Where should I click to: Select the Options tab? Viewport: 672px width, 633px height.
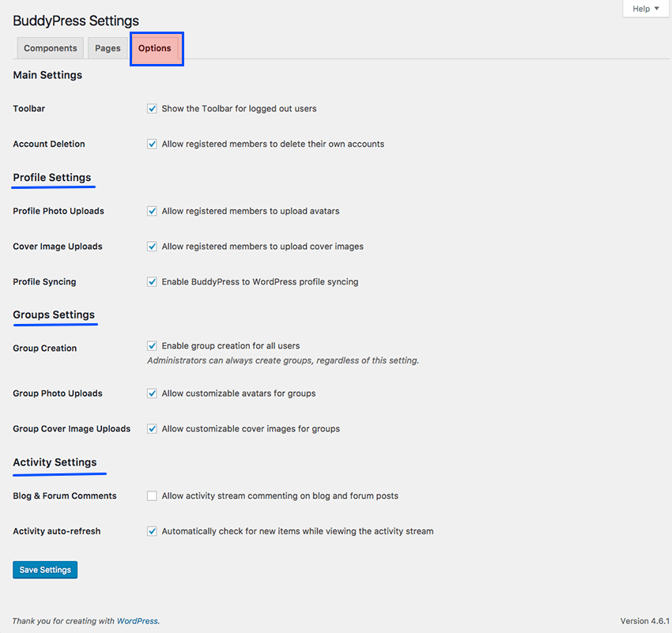(x=155, y=48)
